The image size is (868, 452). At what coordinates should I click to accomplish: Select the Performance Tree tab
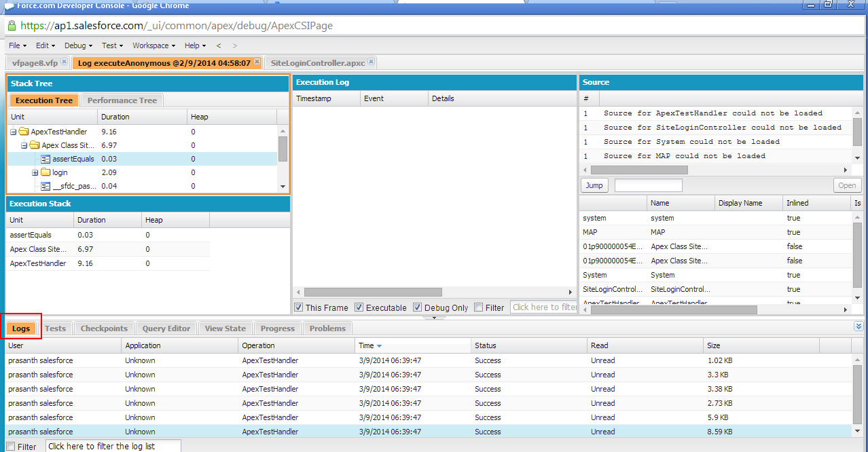tap(122, 100)
